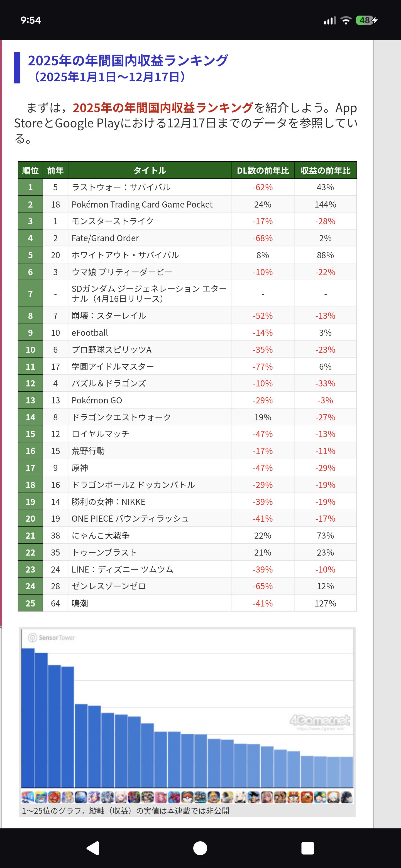Image resolution: width=401 pixels, height=868 pixels.
Task: Tap the 4Gamer.net watermark on the chart
Action: click(x=319, y=721)
